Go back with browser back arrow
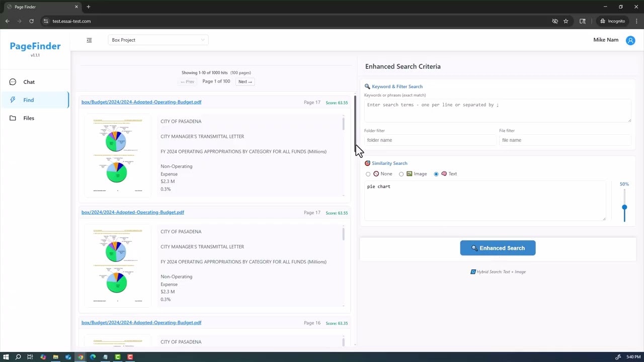This screenshot has width=644, height=362. tap(7, 21)
